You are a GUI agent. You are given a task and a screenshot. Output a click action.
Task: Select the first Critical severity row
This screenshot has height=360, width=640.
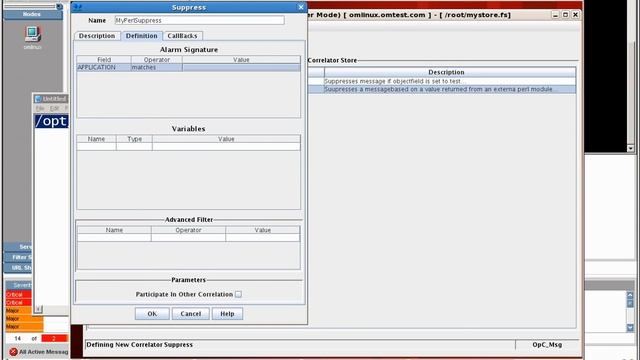tap(18, 294)
